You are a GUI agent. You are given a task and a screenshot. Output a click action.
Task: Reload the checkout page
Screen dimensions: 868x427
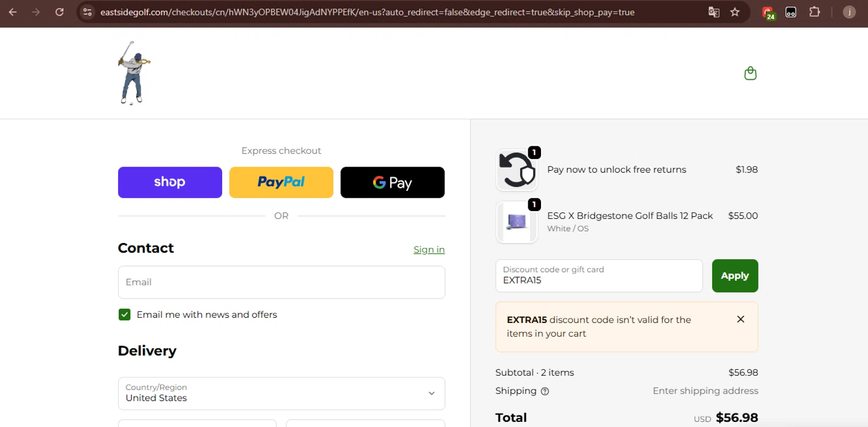pos(59,12)
